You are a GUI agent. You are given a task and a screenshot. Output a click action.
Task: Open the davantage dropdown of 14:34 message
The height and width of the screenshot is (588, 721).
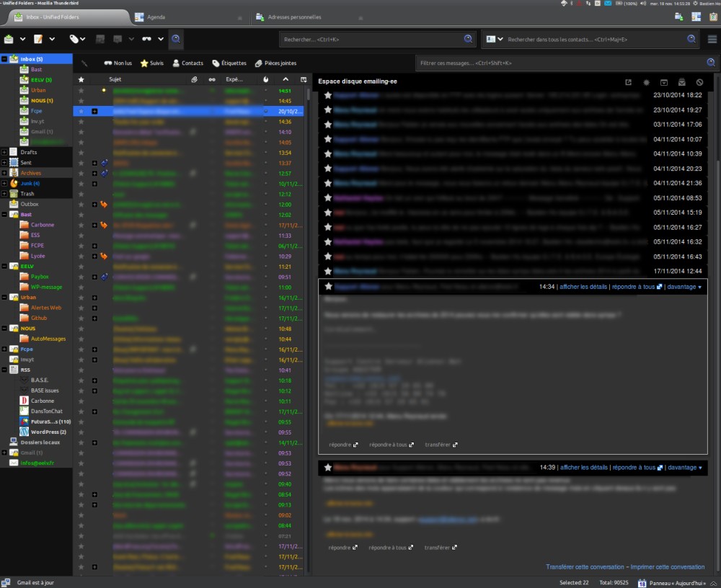tap(684, 287)
